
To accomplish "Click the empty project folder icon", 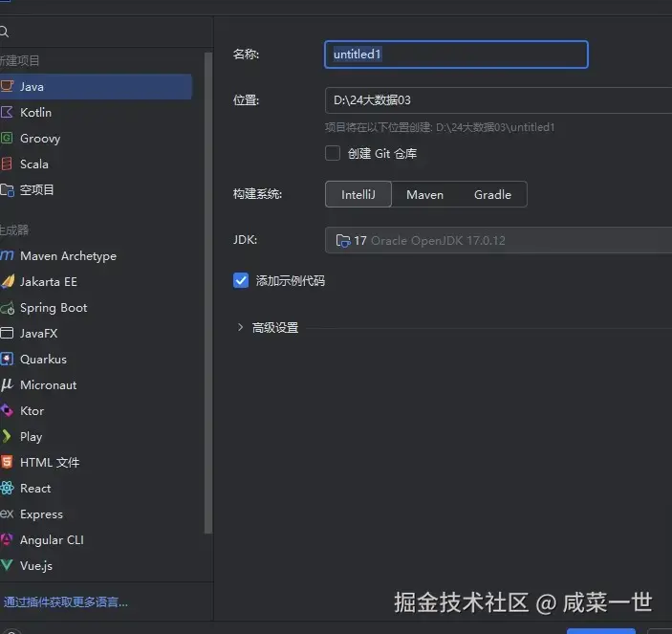I will [x=7, y=190].
